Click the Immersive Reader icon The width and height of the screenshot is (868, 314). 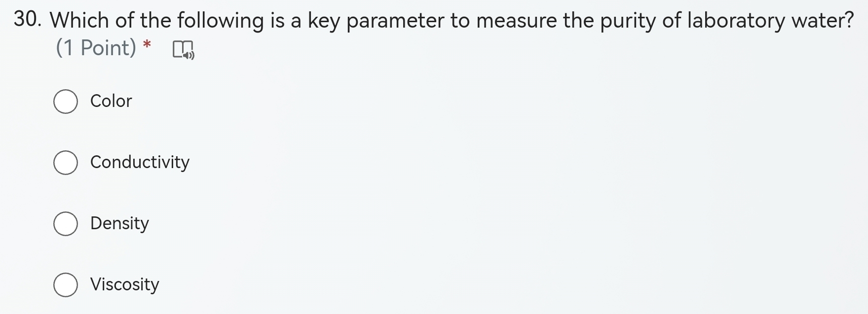pos(183,50)
